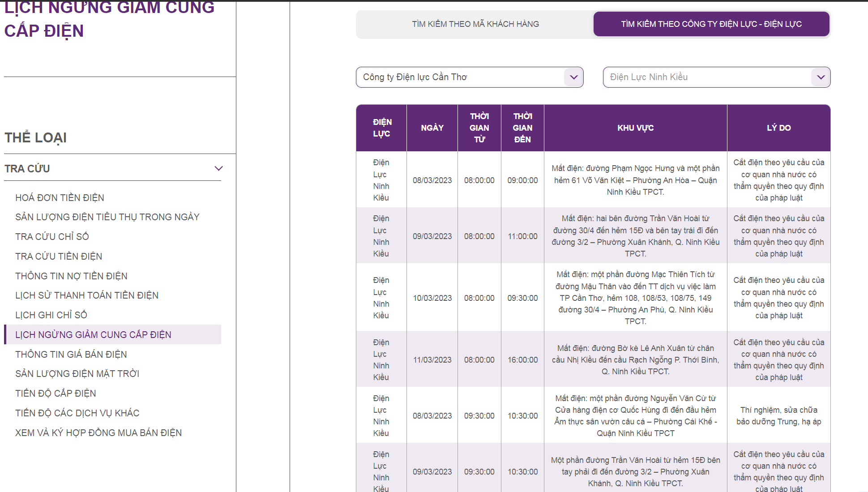Open THÔNG TIN GIÁ BÁN ĐIỆN
The width and height of the screenshot is (868, 492).
[x=71, y=354]
